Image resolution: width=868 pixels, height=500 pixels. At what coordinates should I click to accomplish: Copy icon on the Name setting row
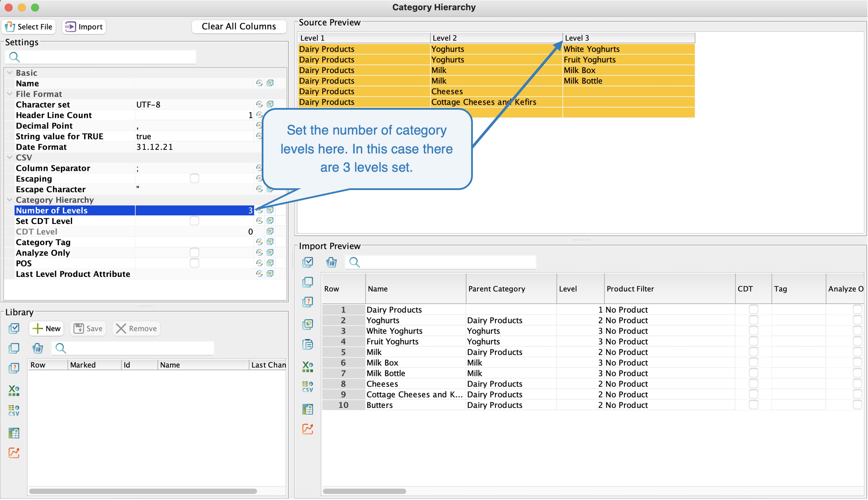point(270,83)
